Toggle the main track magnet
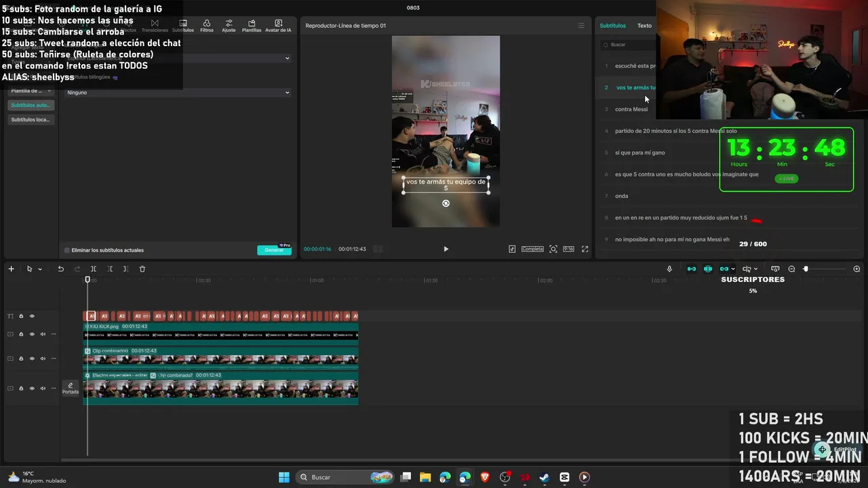The height and width of the screenshot is (488, 868). [692, 269]
